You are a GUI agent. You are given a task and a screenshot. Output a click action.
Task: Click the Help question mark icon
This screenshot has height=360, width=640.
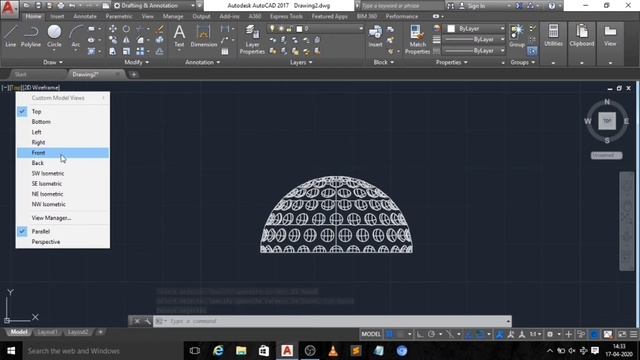(x=552, y=6)
